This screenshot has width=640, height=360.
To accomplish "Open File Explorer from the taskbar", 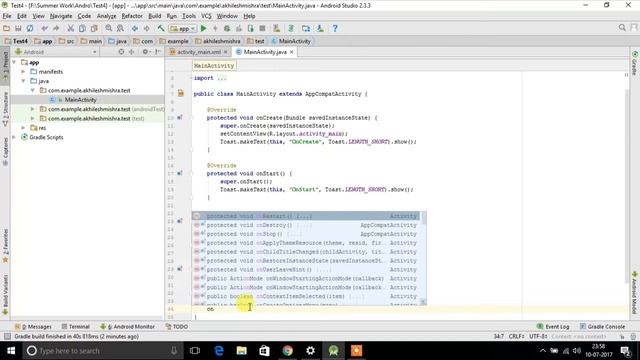I will (x=242, y=351).
